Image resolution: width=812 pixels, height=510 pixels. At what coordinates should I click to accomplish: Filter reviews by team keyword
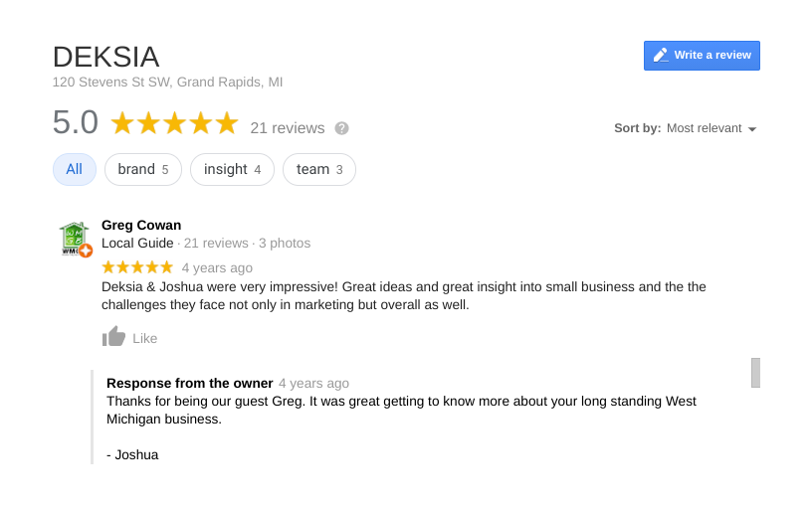[319, 169]
